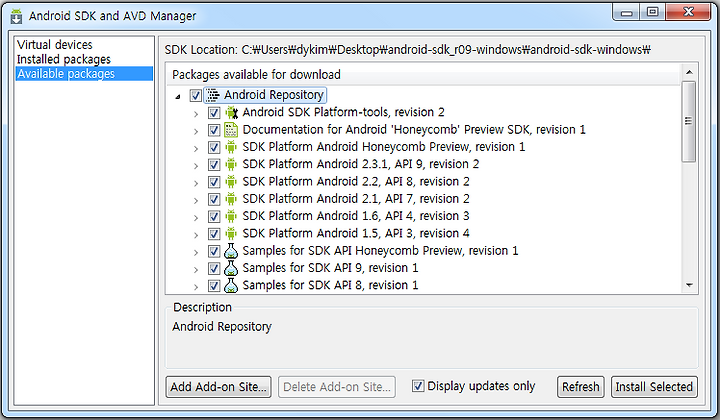
Task: Collapse the Android Repository tree node
Action: click(x=178, y=96)
